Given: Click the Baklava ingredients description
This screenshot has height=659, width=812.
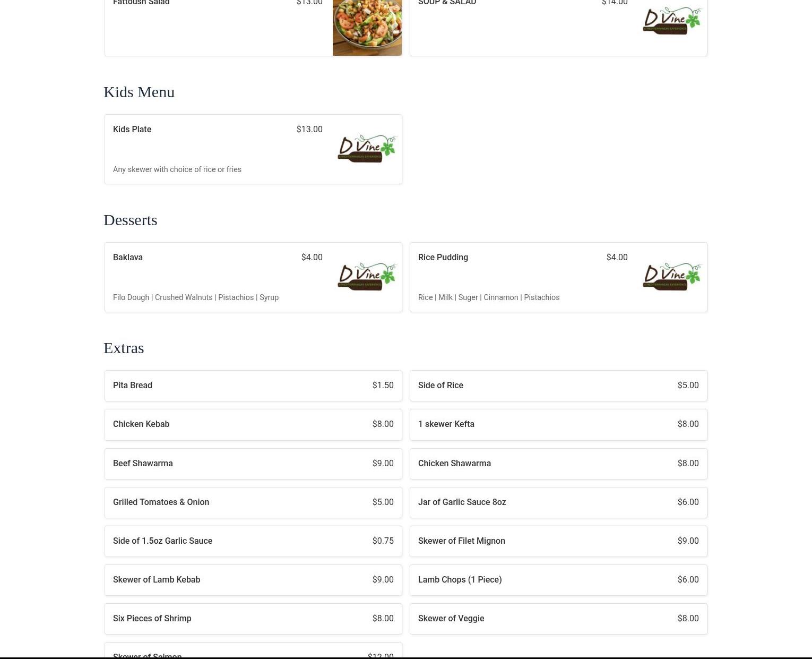Looking at the screenshot, I should pos(196,297).
